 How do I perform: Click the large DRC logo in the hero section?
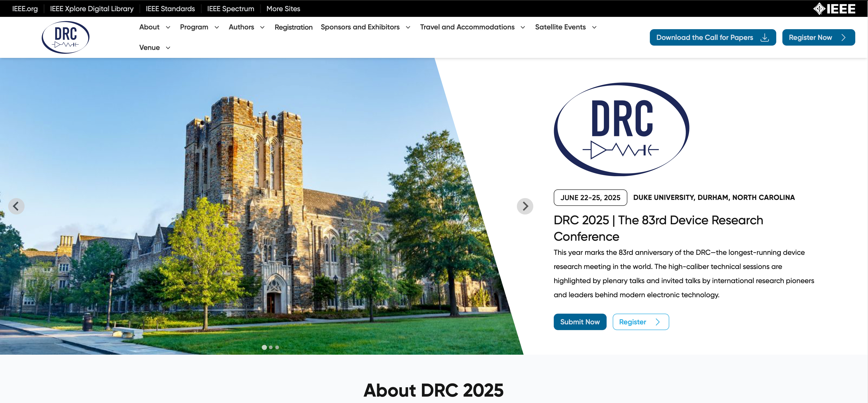point(621,129)
